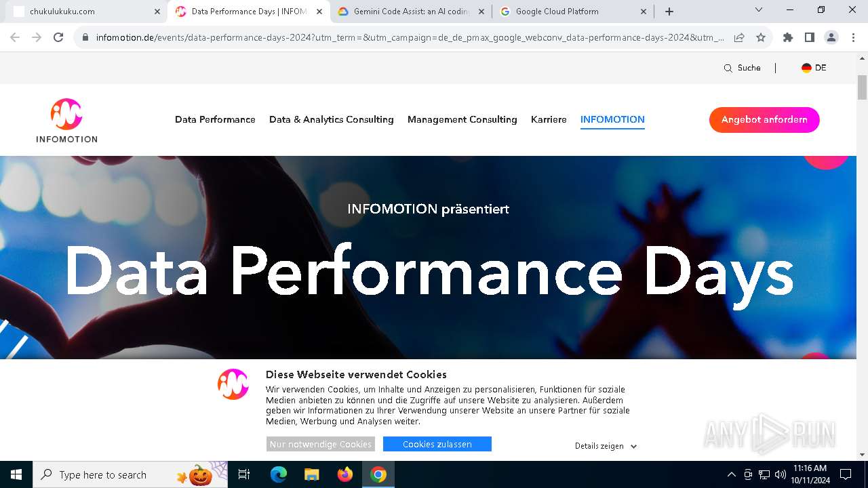Click the page vertical scrollbar thumb
The image size is (868, 488).
pos(862,88)
